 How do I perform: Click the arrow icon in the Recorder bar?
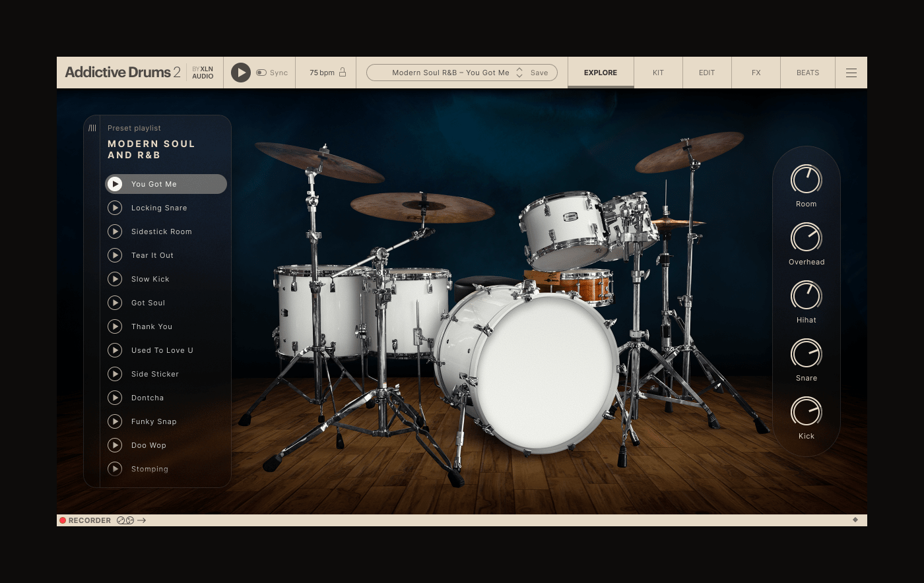pyautogui.click(x=142, y=520)
